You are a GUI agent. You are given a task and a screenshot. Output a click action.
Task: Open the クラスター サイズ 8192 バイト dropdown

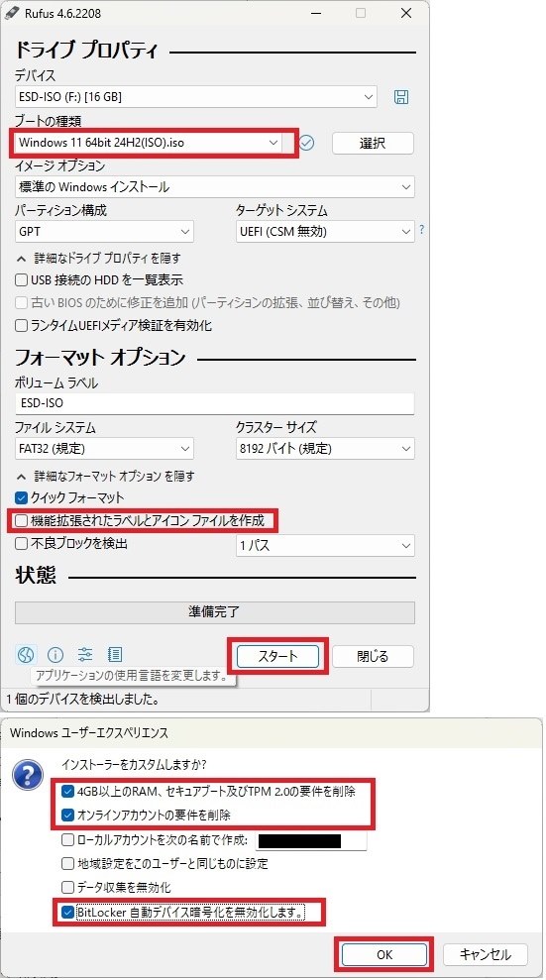(325, 448)
